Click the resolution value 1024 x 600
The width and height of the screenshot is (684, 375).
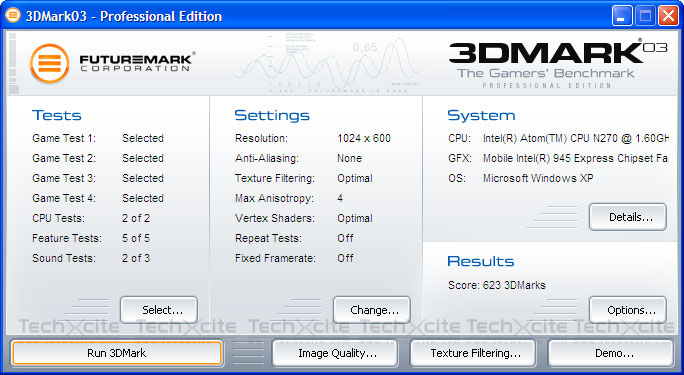click(364, 138)
